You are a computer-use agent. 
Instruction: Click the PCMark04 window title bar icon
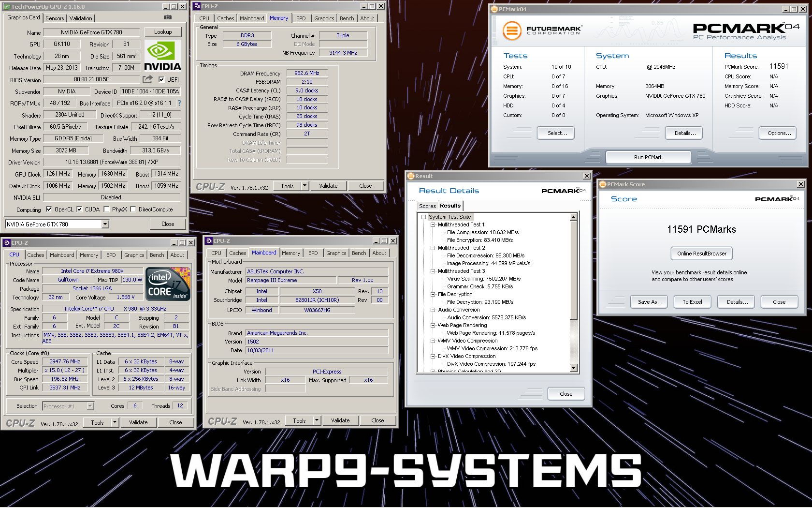(x=494, y=9)
